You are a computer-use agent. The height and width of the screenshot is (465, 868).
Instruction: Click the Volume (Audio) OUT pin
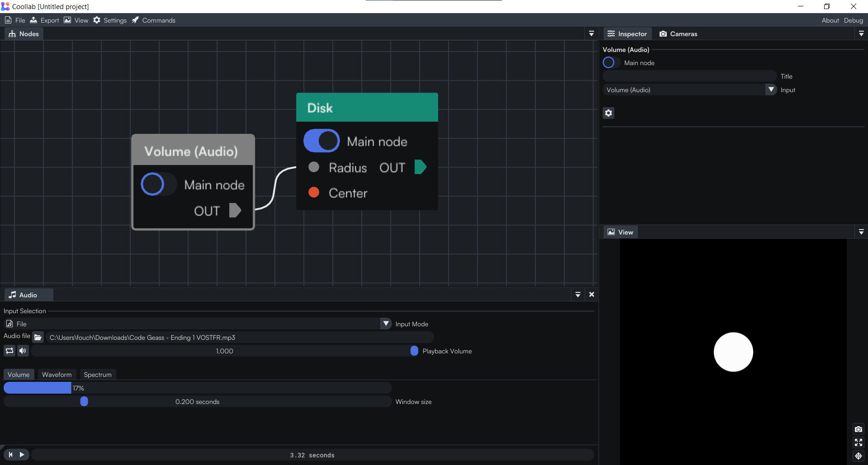(x=235, y=211)
